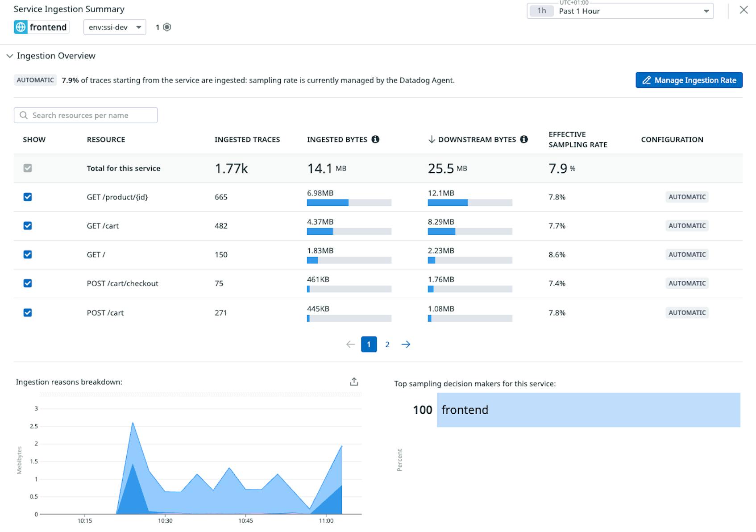Click the previous-page arrow in pagination

[x=351, y=344]
